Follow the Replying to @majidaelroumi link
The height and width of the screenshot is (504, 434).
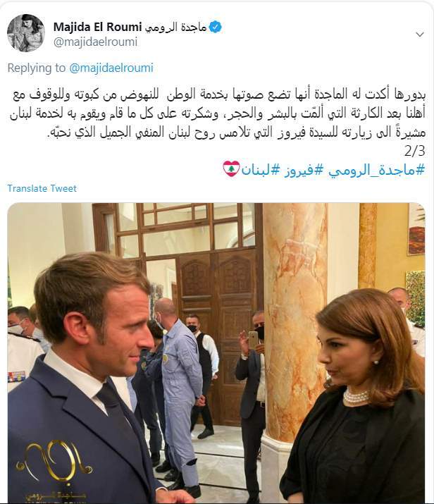[111, 68]
